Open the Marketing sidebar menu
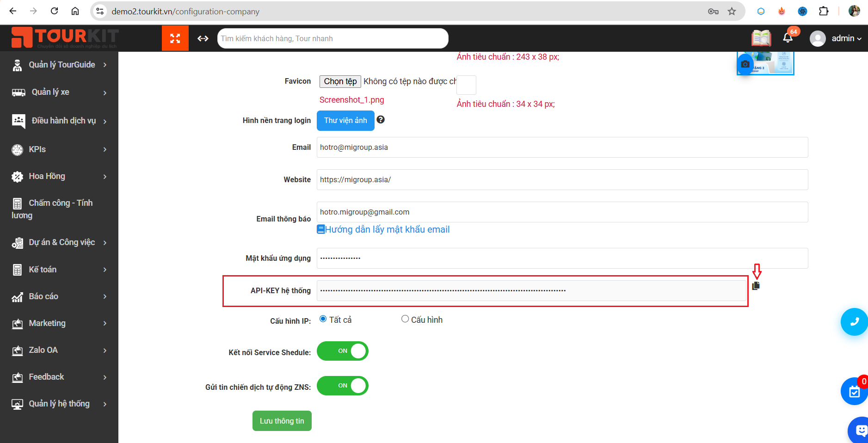 pyautogui.click(x=59, y=323)
